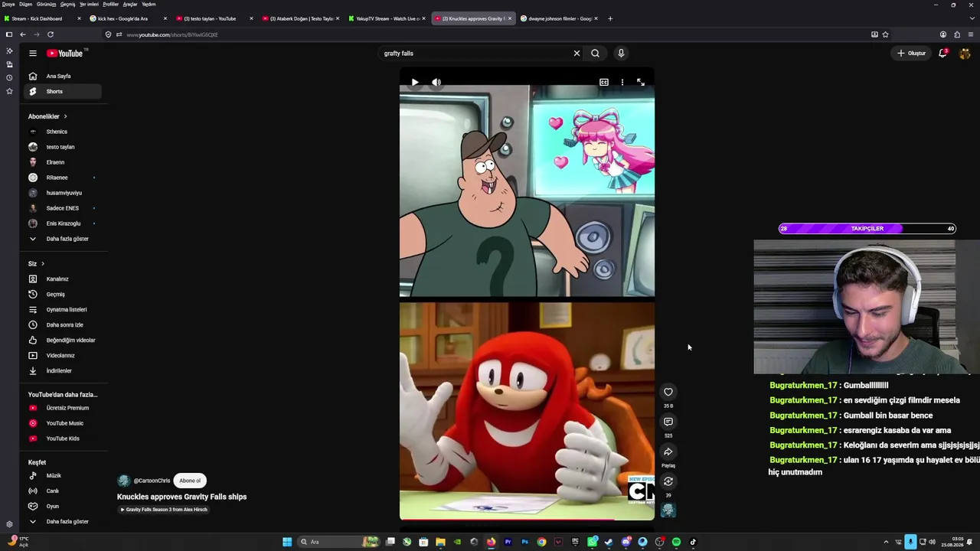Open the Firefox application menu
980x551 pixels.
point(971,34)
